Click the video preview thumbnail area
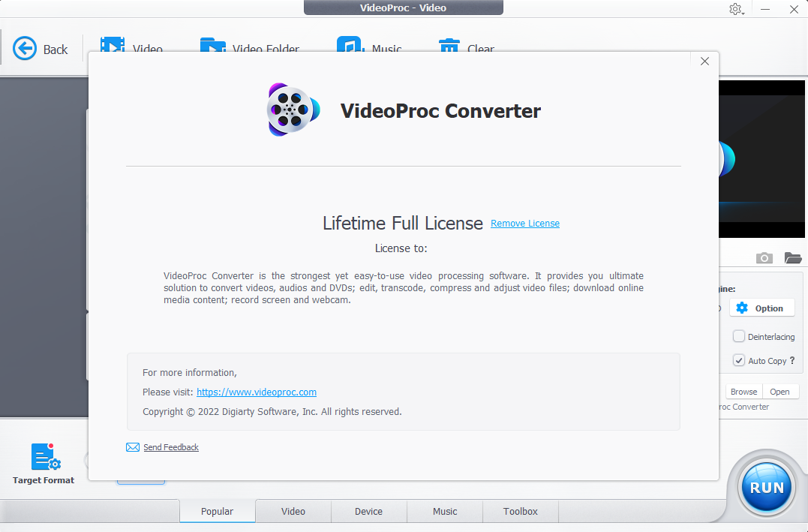Viewport: 808px width, 532px height. 761,159
